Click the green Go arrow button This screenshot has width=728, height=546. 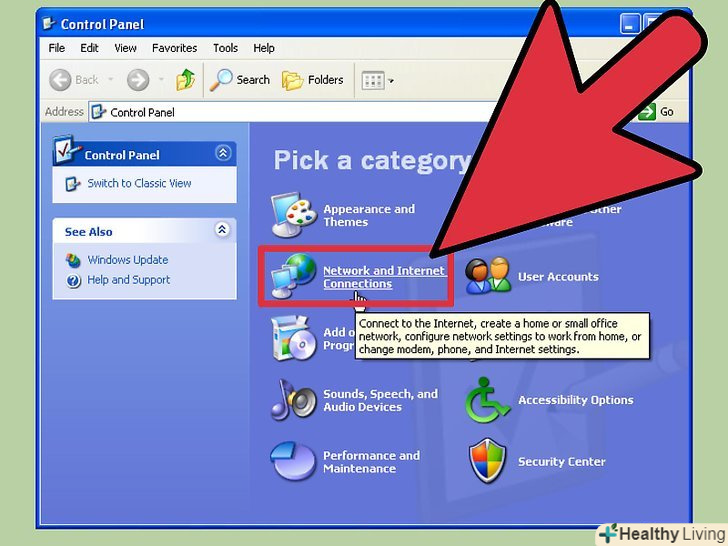pos(647,112)
